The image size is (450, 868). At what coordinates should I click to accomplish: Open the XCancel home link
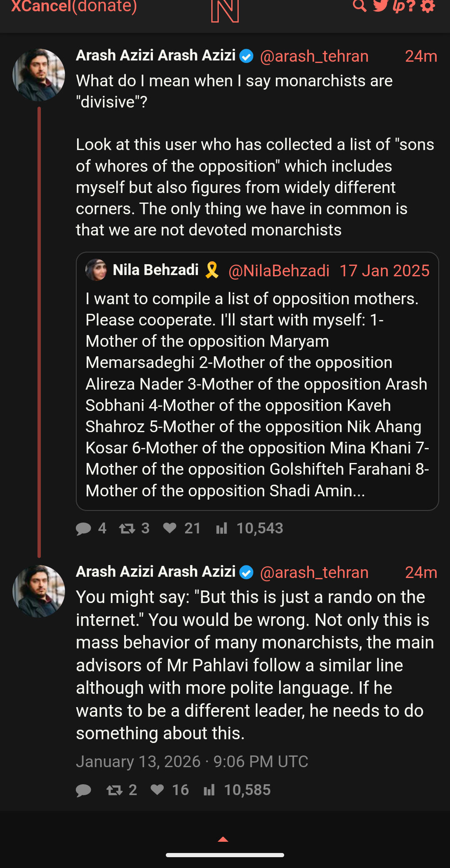pos(41,7)
